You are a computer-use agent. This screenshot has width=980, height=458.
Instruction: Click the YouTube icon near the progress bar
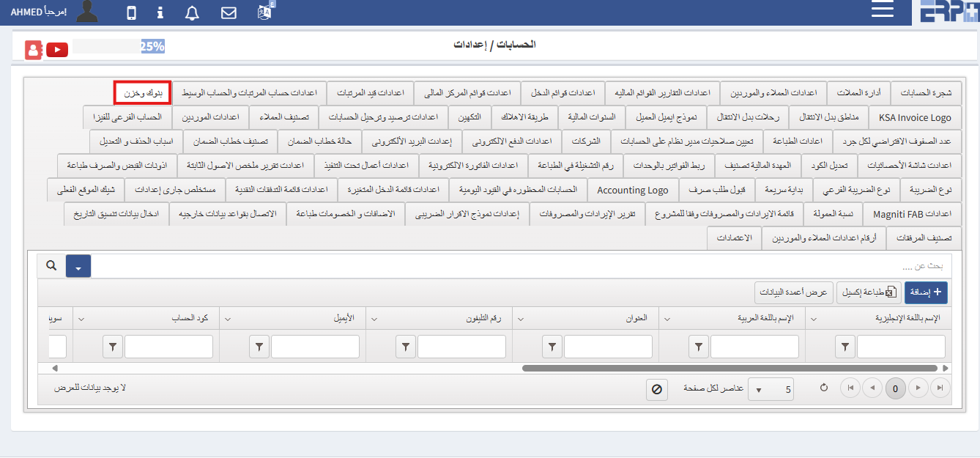56,49
